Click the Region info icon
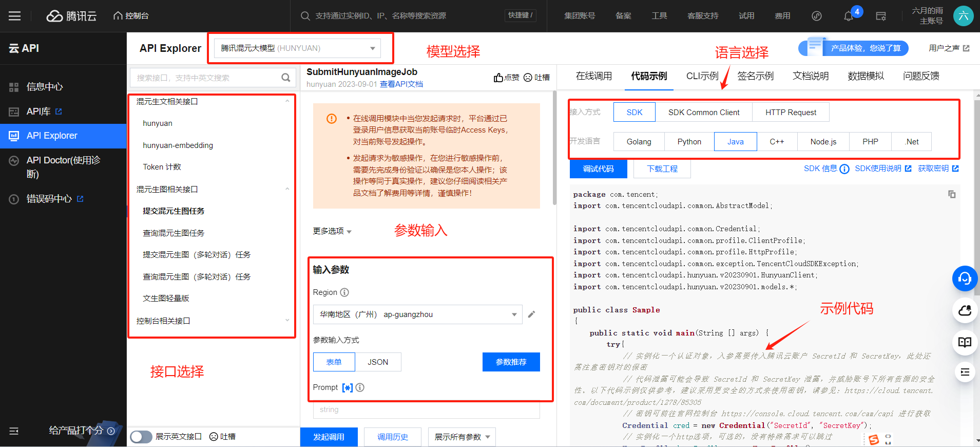 pos(344,292)
